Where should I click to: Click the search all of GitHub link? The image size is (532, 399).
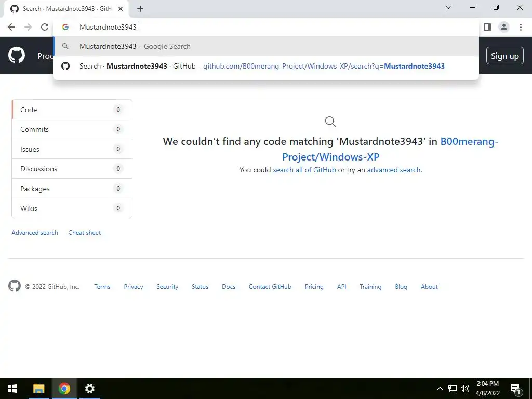[304, 170]
